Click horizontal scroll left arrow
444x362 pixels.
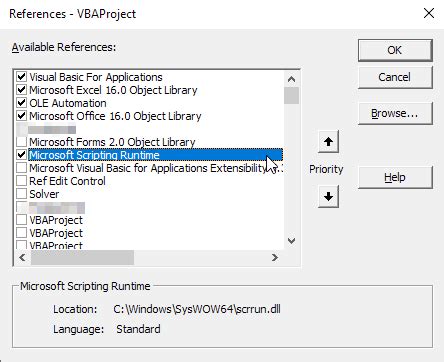[x=23, y=258]
